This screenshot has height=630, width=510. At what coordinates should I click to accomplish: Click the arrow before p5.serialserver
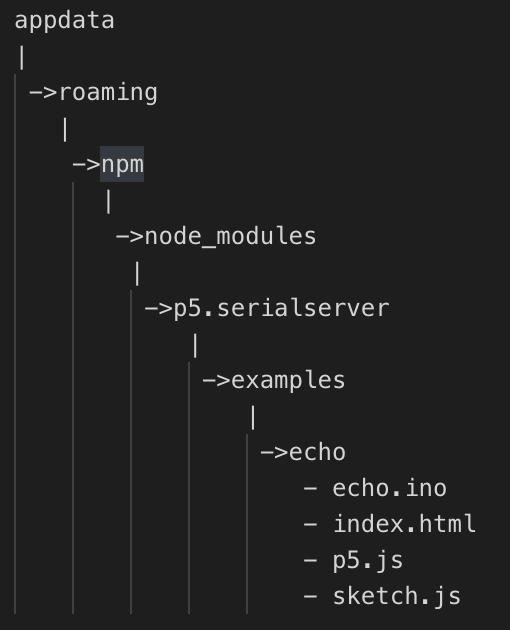158,309
